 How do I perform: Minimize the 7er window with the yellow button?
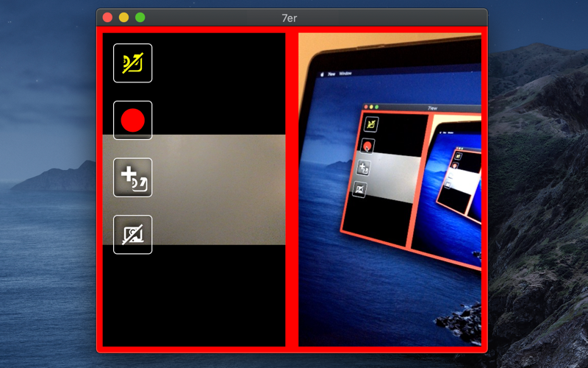[x=123, y=17]
